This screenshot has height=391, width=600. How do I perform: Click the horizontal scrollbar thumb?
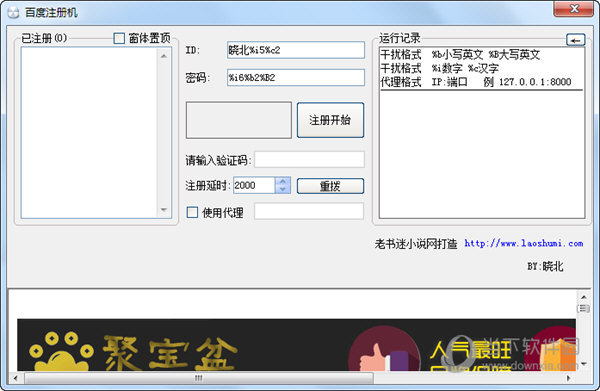(199, 378)
